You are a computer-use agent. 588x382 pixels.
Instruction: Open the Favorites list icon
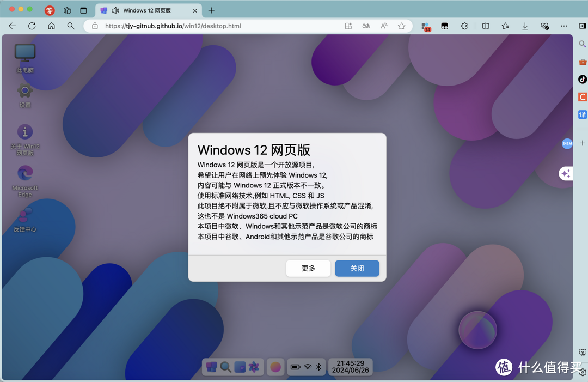pos(505,26)
